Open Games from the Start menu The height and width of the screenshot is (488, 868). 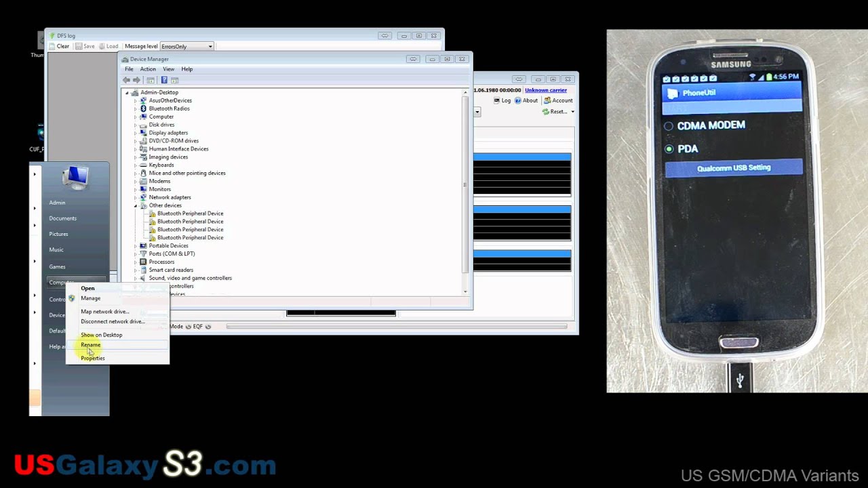click(x=57, y=266)
